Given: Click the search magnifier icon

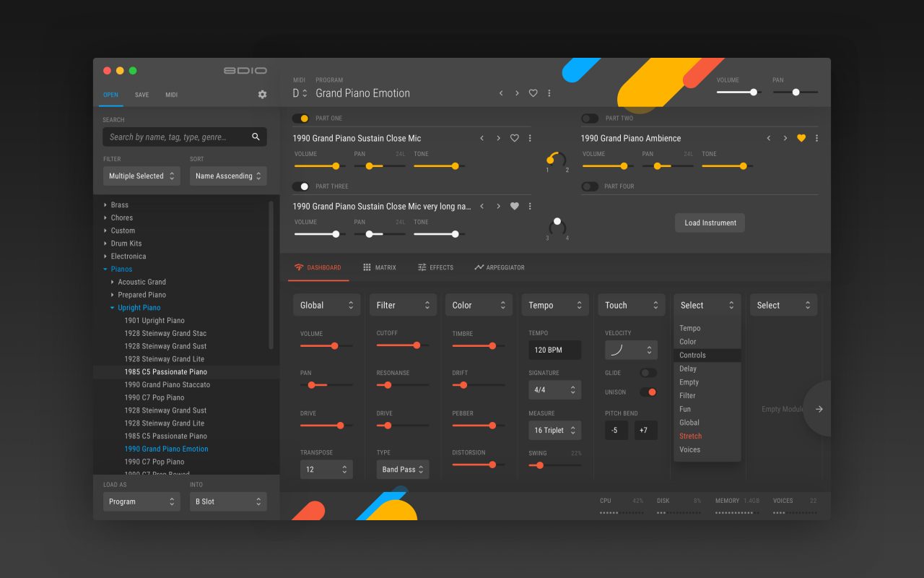Looking at the screenshot, I should click(256, 137).
